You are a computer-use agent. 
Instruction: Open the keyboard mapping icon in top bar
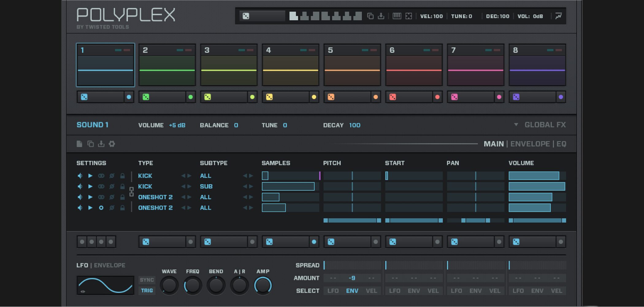click(x=397, y=16)
